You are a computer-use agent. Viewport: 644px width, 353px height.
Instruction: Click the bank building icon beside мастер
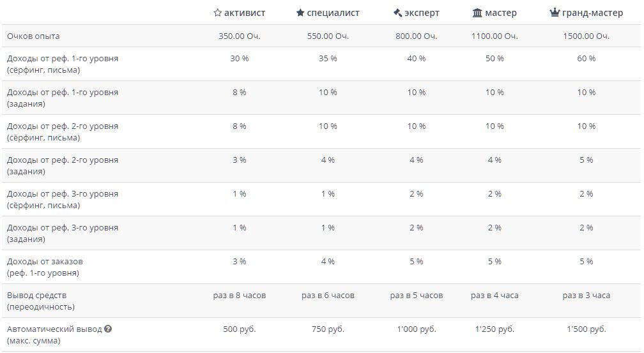(x=477, y=13)
